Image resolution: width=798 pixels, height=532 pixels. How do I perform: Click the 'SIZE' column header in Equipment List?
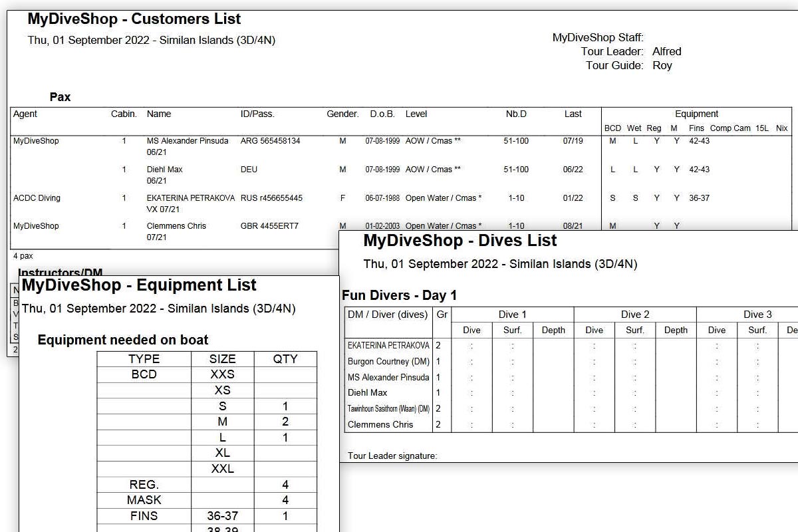click(223, 359)
